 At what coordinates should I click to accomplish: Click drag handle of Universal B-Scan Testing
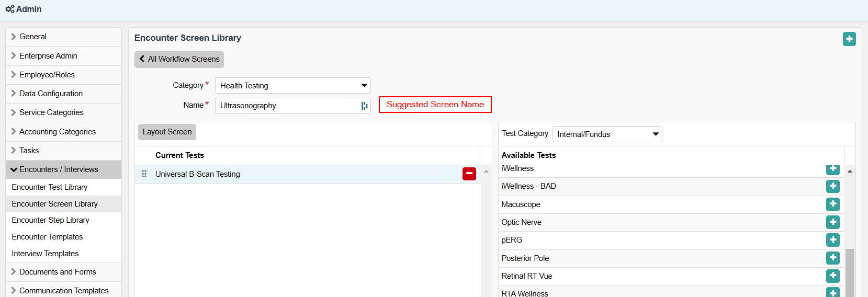pos(144,174)
